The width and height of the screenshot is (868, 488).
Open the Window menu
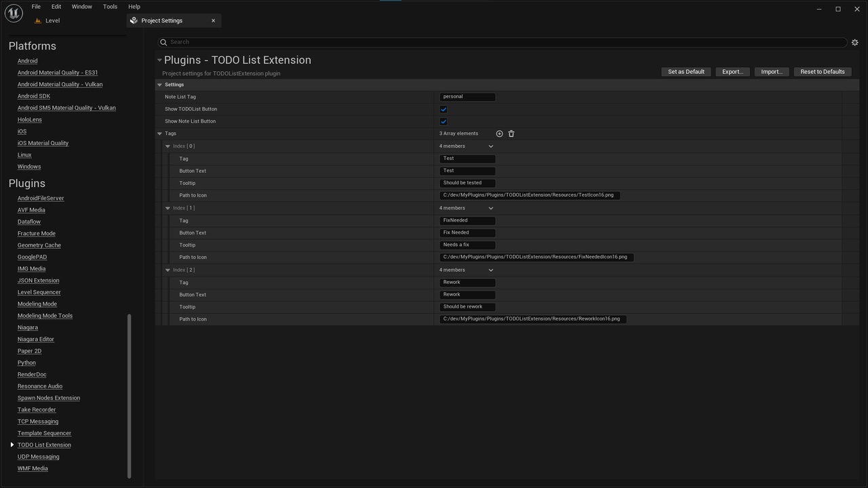82,7
